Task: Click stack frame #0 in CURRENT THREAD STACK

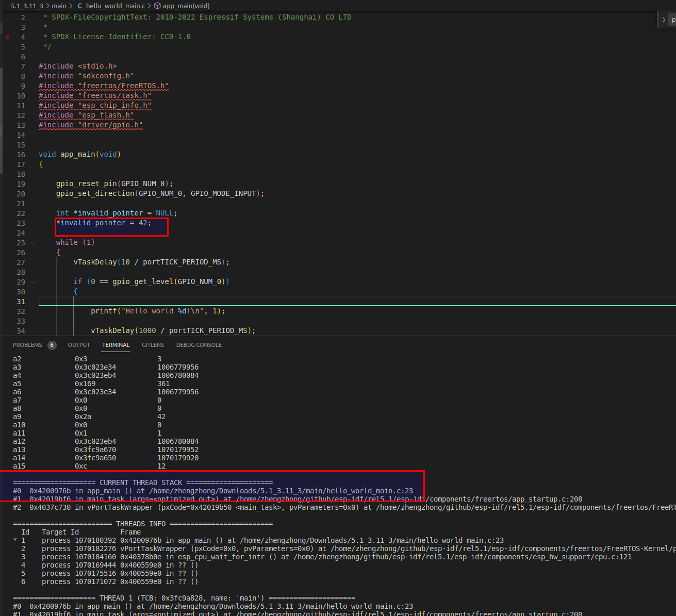Action: 213,491
